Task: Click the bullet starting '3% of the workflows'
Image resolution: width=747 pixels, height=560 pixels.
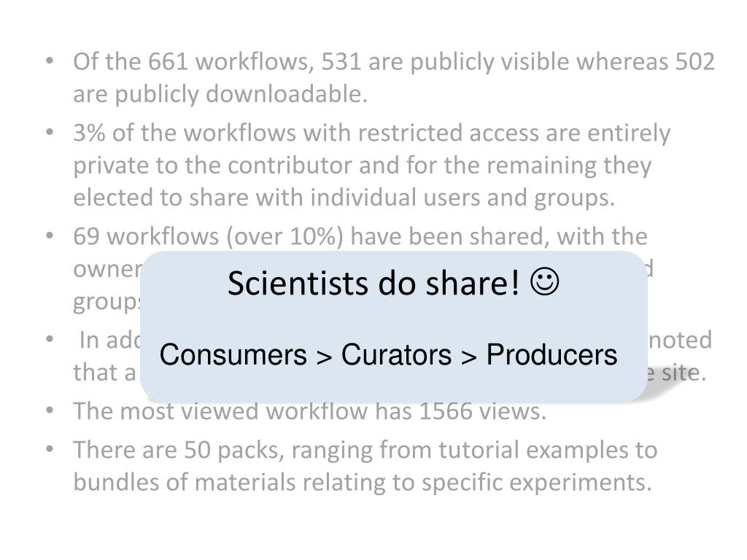Action: [371, 165]
